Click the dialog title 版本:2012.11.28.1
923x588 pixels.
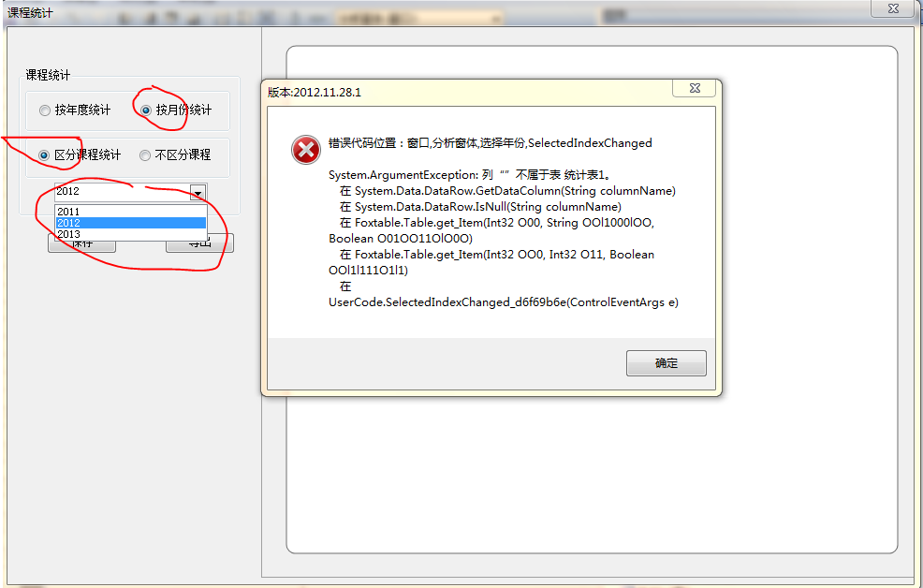315,93
